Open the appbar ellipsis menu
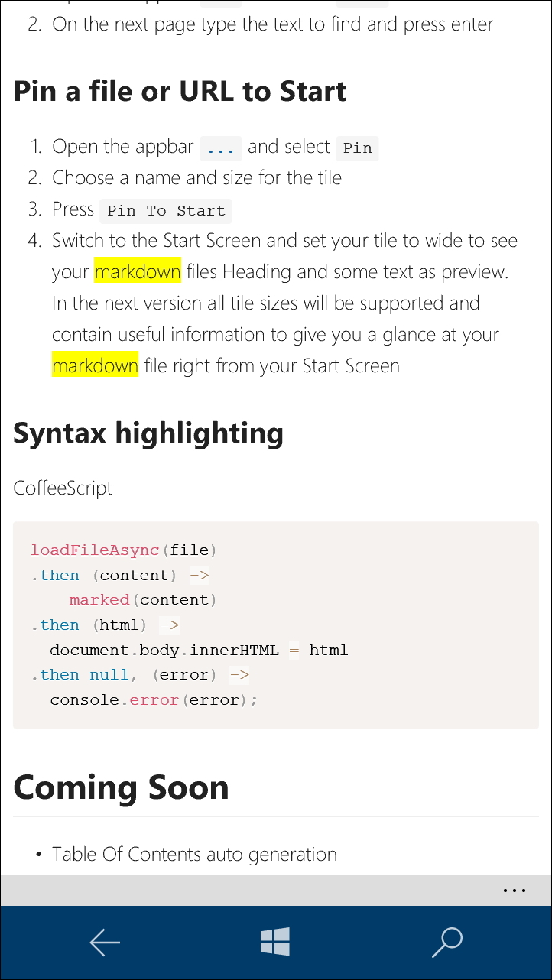 tap(514, 891)
